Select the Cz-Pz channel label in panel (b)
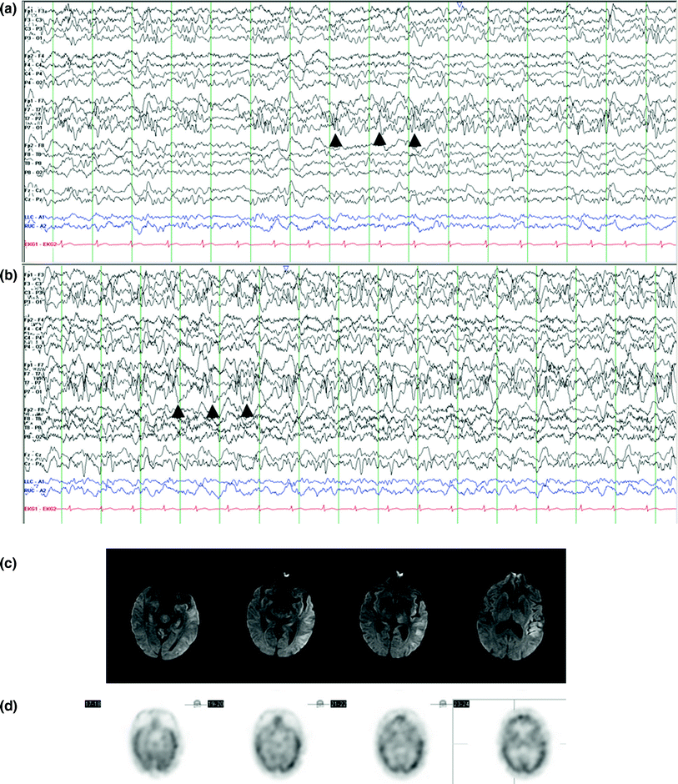This screenshot has height=784, width=678. pos(33,465)
